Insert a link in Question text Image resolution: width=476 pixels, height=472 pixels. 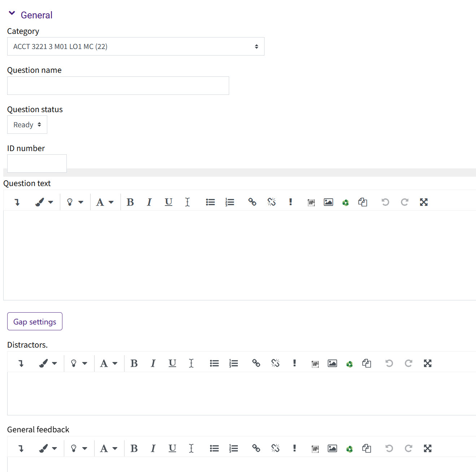coord(252,202)
